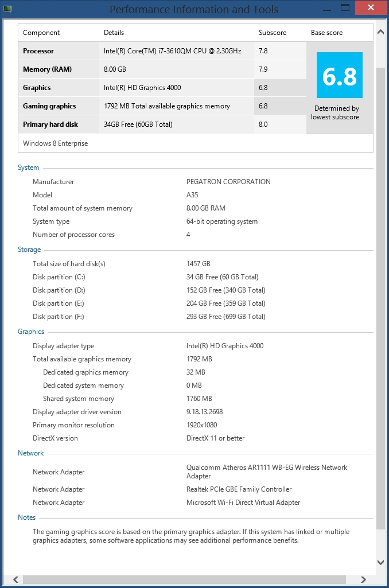Click the horizontal scrollbar left arrow
Image resolution: width=389 pixels, height=588 pixels.
coord(16,579)
